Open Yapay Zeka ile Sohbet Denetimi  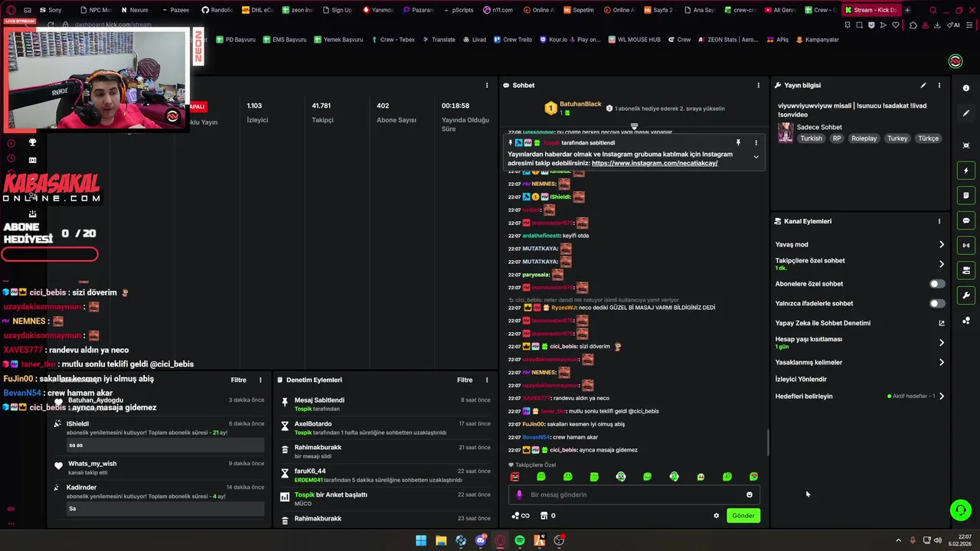pyautogui.click(x=860, y=323)
